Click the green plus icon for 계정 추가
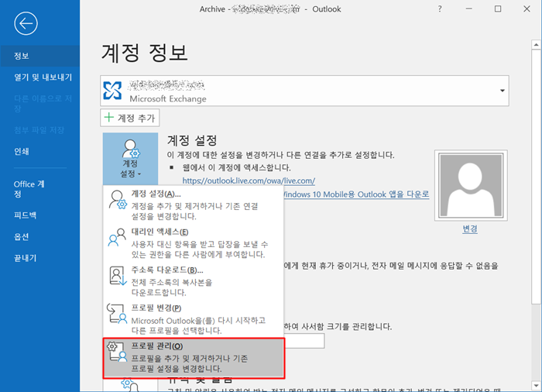This screenshot has width=542, height=392. 109,117
